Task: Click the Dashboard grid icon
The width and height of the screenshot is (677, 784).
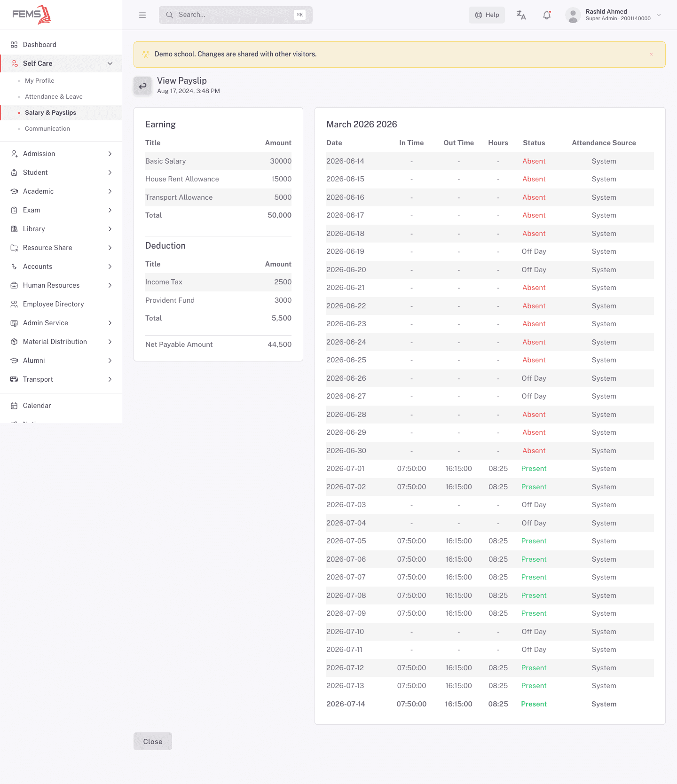Action: click(14, 45)
